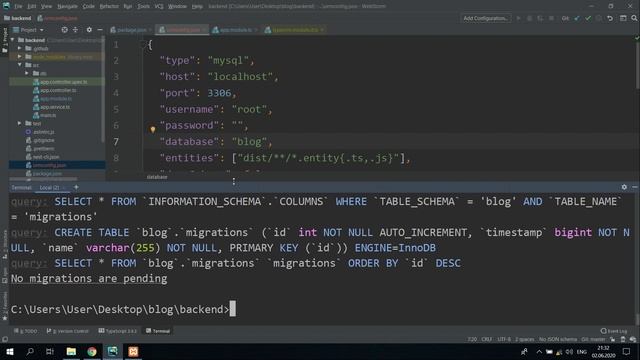The height and width of the screenshot is (360, 640).
Task: Click 'No JSON schema' in status bar
Action: tap(558, 339)
